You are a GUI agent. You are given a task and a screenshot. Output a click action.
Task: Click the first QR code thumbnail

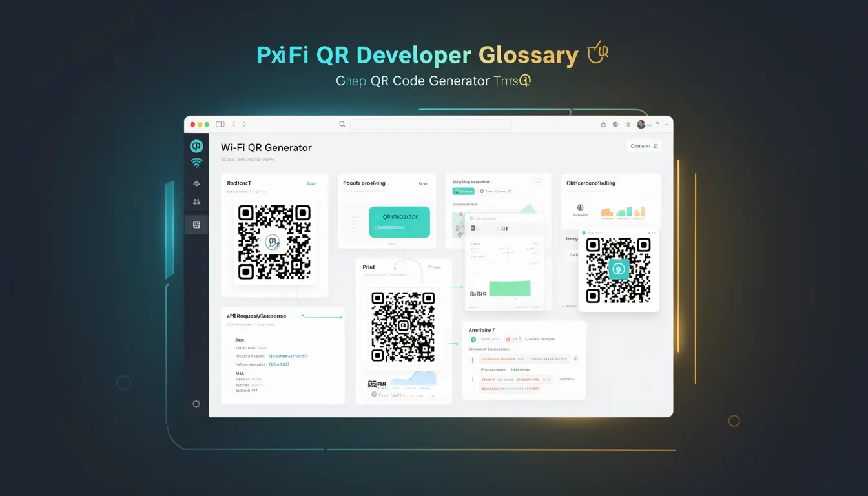click(274, 242)
